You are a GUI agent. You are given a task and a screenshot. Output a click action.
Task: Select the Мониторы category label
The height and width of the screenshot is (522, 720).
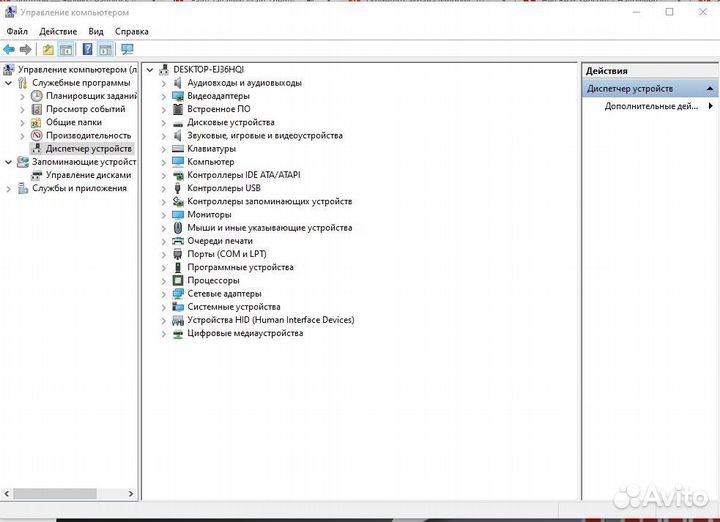pos(209,214)
